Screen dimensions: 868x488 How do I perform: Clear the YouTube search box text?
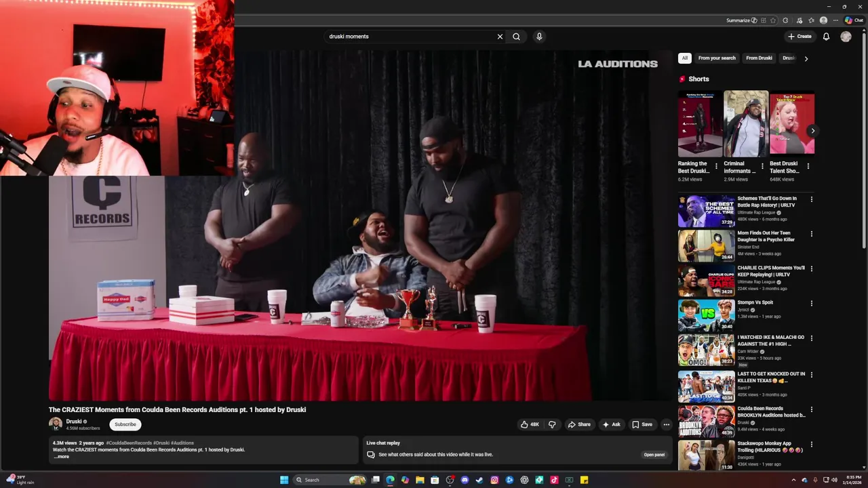(500, 37)
